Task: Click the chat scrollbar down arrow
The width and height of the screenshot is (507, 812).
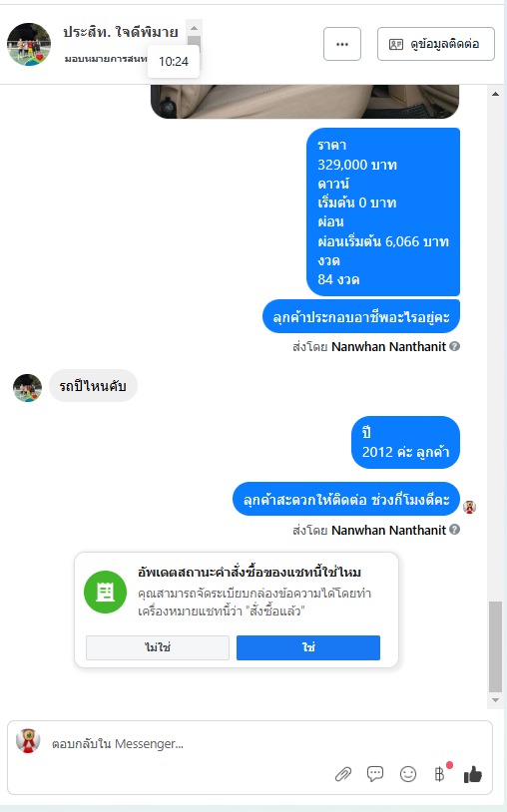Action: click(x=496, y=700)
